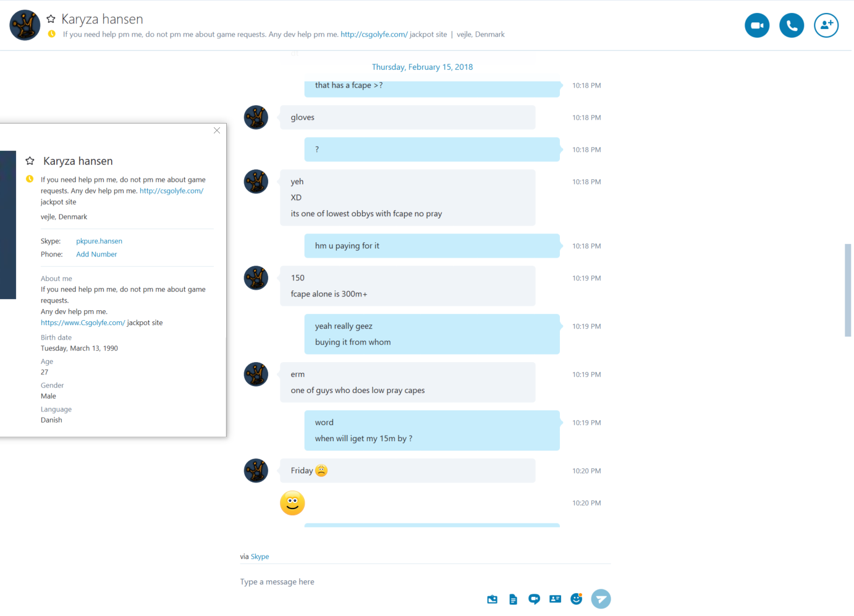Image resolution: width=854 pixels, height=616 pixels.
Task: Start an audio call using phone icon
Action: click(x=792, y=25)
